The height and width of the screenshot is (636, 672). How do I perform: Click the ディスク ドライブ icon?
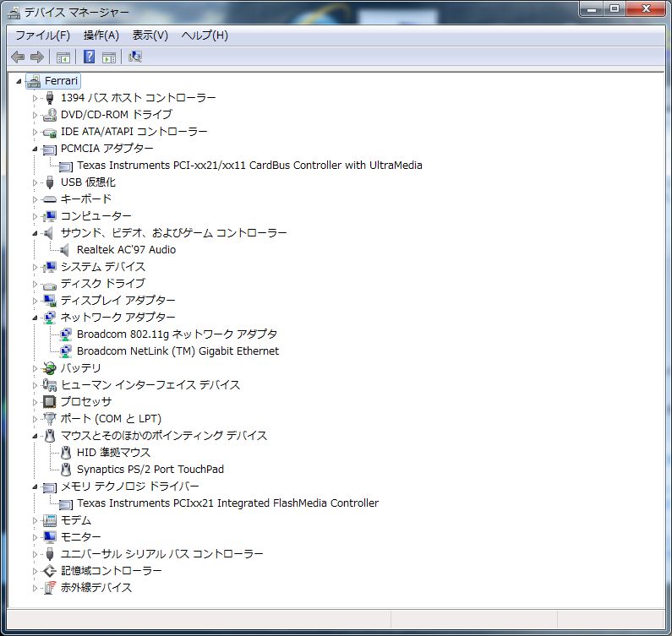tap(50, 285)
